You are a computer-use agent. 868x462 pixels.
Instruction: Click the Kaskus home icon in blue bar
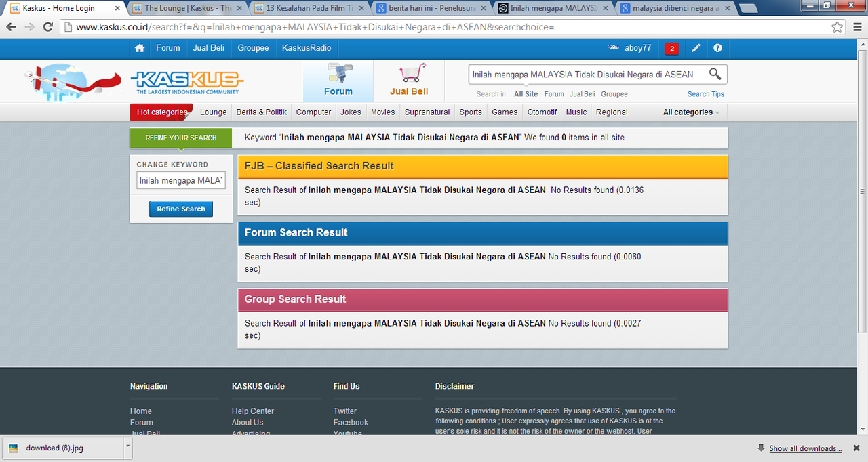pyautogui.click(x=140, y=48)
